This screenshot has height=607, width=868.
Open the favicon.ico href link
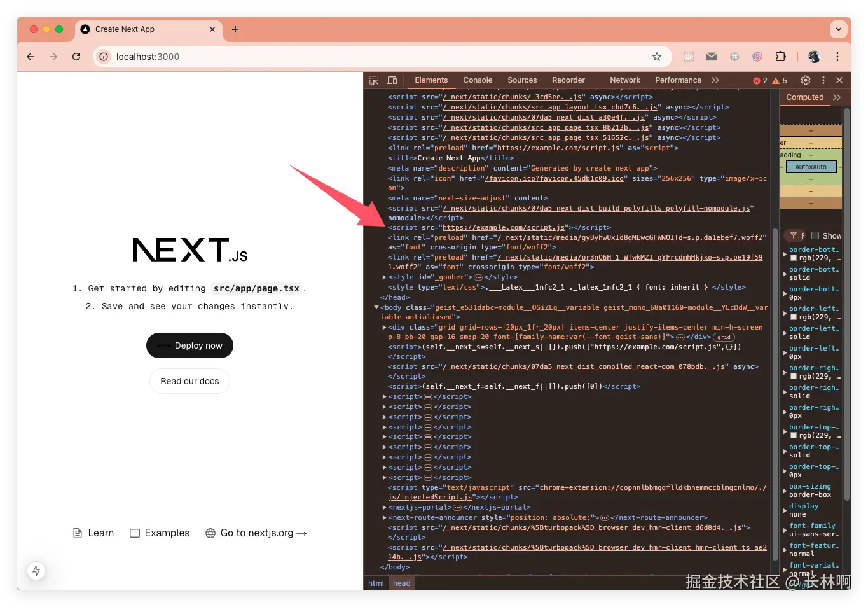[555, 179]
